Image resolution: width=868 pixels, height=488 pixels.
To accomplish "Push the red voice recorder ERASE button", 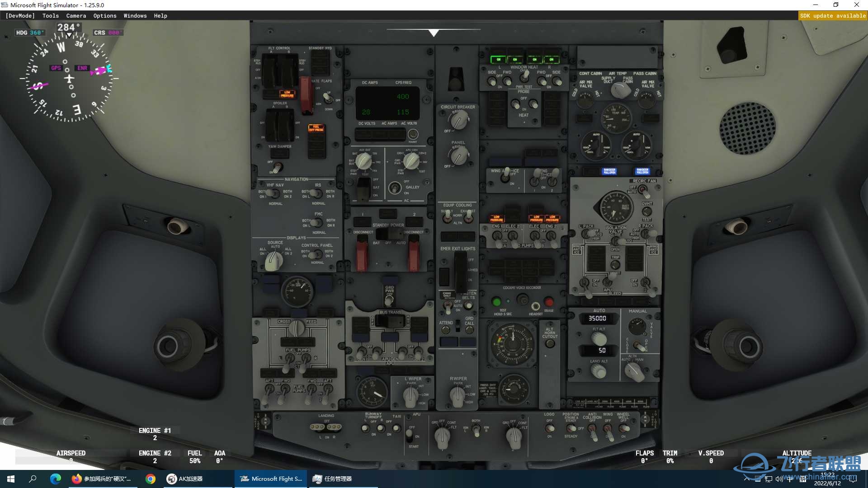I will (549, 301).
